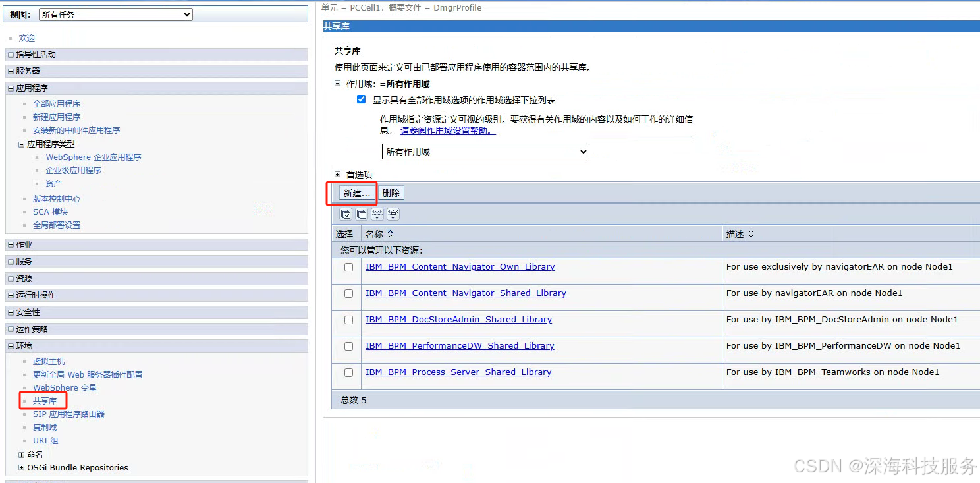Open 版本控制中心 link
The width and height of the screenshot is (980, 483).
(x=57, y=199)
